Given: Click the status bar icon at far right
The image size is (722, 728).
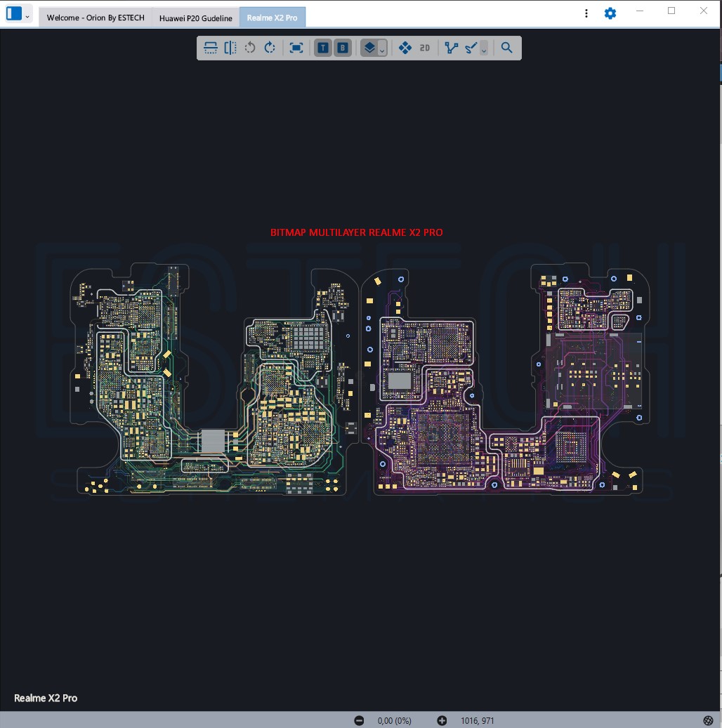Looking at the screenshot, I should click(708, 720).
